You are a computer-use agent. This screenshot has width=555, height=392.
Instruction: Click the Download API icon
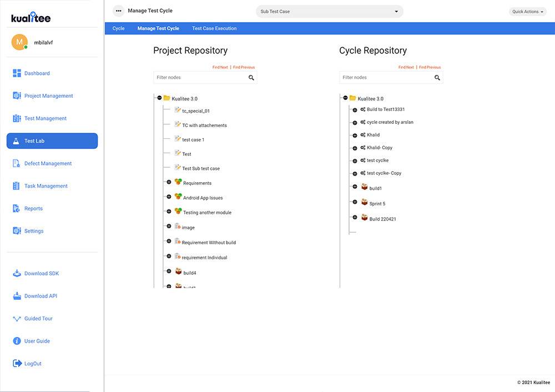tap(17, 296)
